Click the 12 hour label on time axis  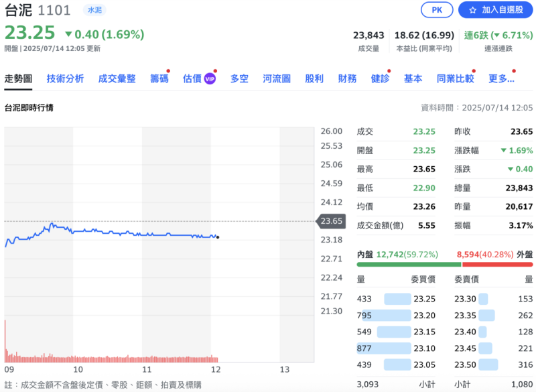[x=216, y=369]
